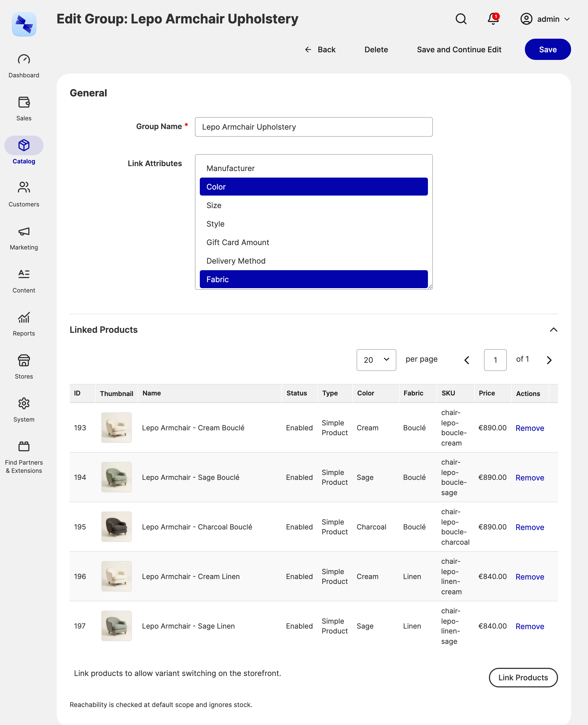The width and height of the screenshot is (588, 725).
Task: Click the search magnifier icon
Action: coord(461,19)
